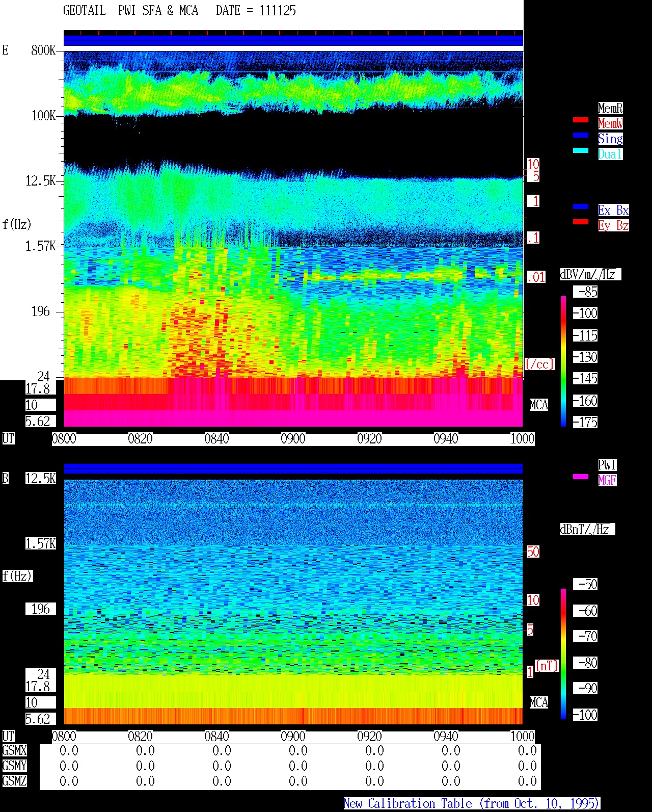Click the 0840 tick on upper UT axis
This screenshot has height=812, width=652.
point(217,439)
